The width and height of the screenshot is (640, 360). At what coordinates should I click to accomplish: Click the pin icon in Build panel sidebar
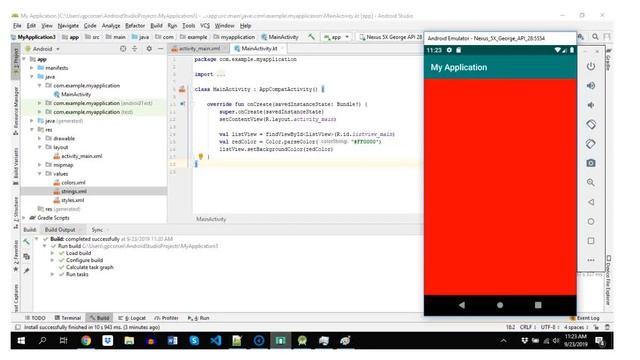coord(27,271)
